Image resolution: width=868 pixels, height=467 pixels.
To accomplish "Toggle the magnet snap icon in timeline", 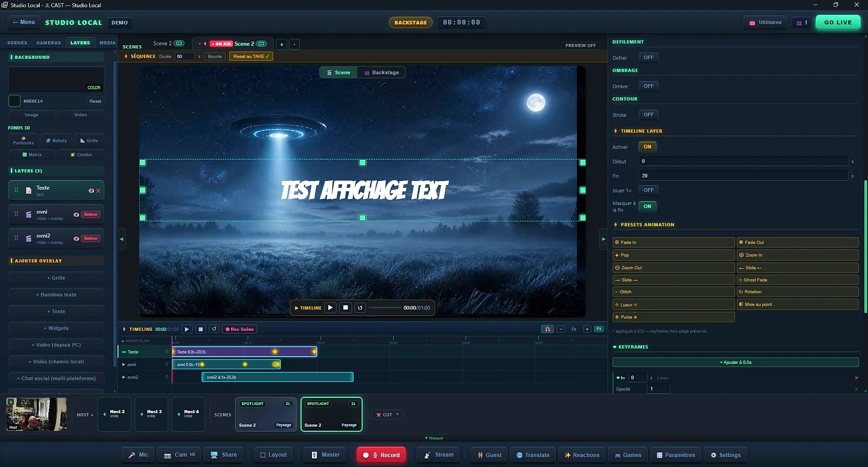I will [547, 329].
